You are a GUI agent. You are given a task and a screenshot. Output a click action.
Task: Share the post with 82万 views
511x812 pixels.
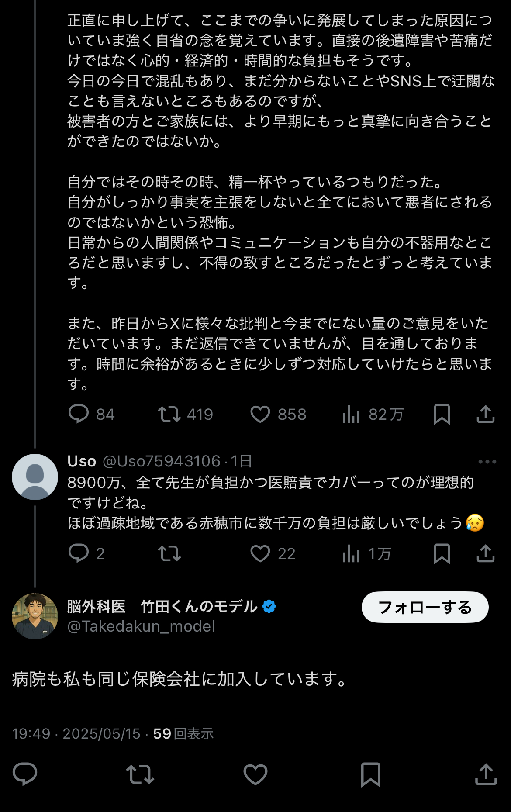coord(485,414)
